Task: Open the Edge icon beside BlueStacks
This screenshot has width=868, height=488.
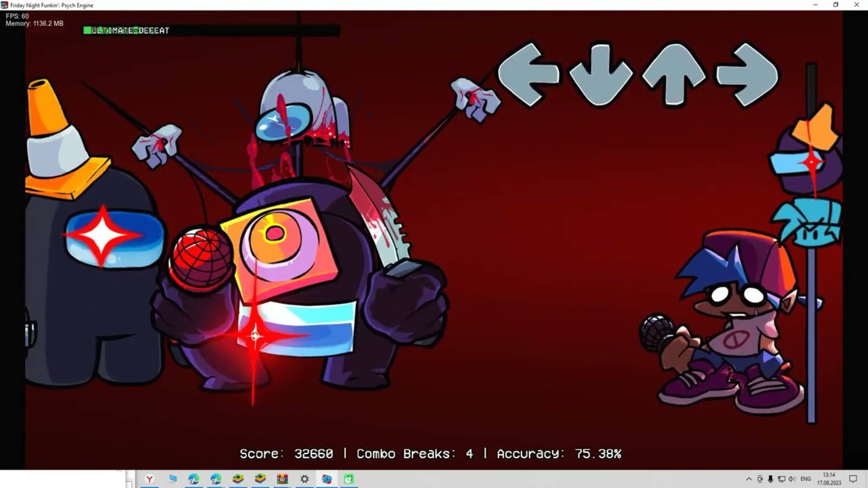Action: pyautogui.click(x=216, y=479)
